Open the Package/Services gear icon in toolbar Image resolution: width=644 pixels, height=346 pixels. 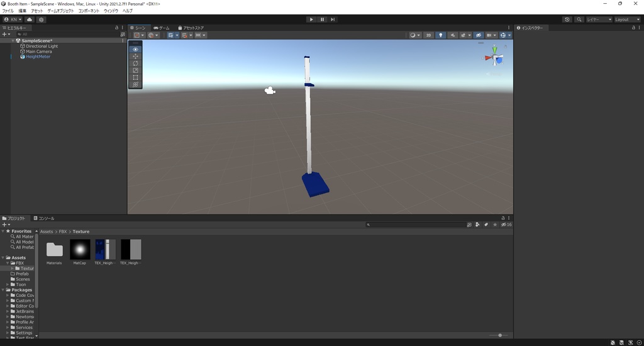pyautogui.click(x=41, y=20)
